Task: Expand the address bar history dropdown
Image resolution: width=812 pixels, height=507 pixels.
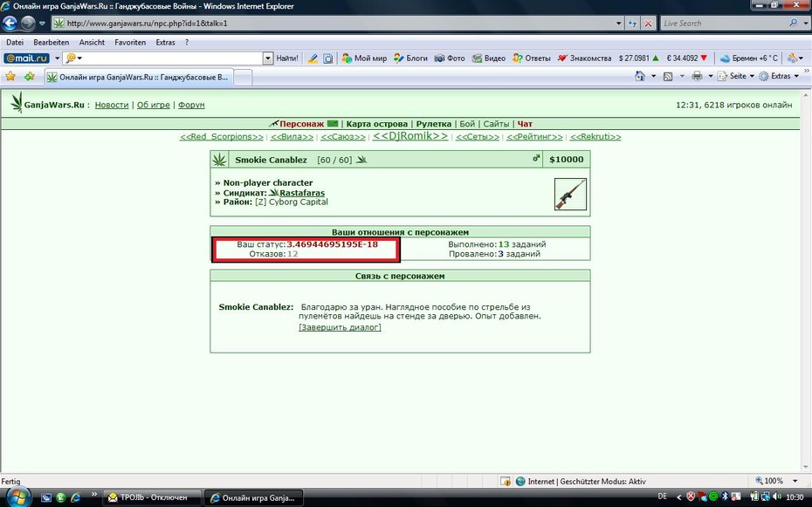Action: 618,24
